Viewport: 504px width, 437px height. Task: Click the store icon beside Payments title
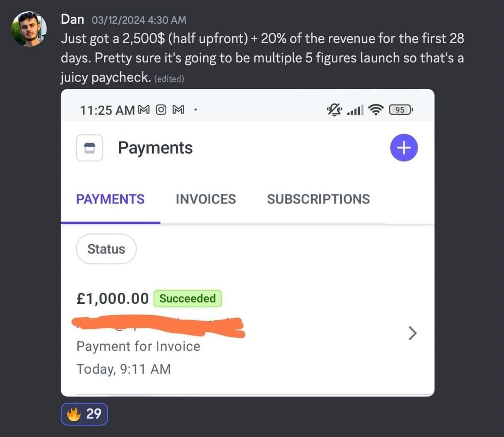click(x=90, y=148)
